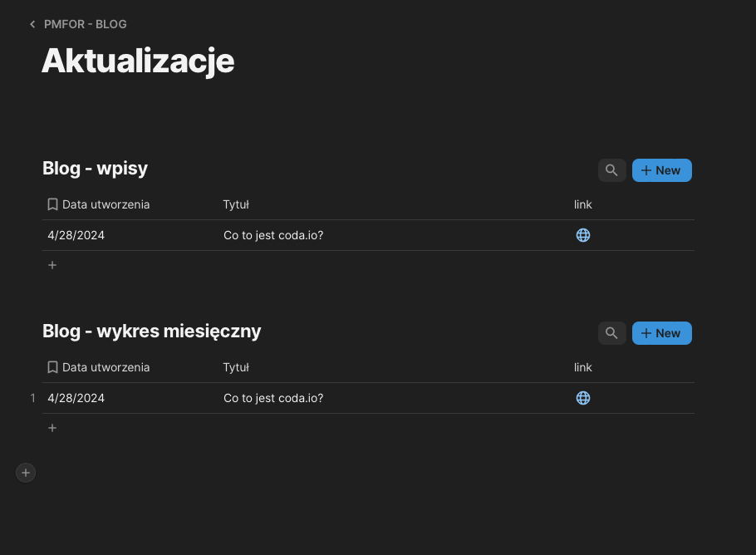The height and width of the screenshot is (555, 756).
Task: Select title cell in Blog - wykres miesięczny row
Action: (x=273, y=398)
